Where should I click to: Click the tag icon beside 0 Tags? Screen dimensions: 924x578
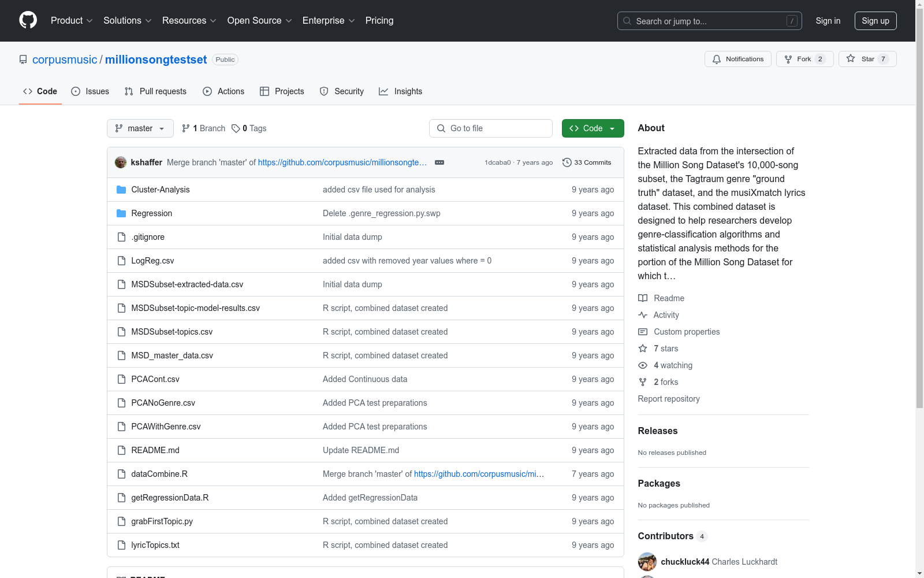tap(236, 128)
